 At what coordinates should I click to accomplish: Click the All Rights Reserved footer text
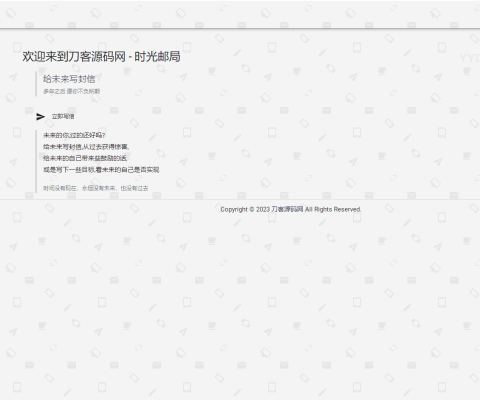[x=333, y=209]
